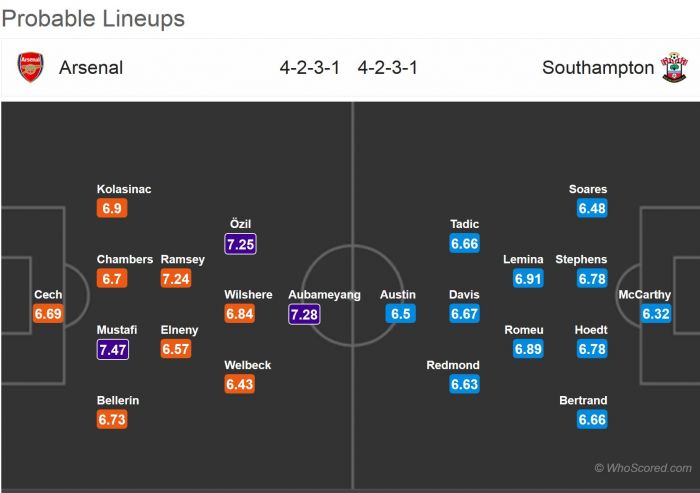Click McCarthy's 6.32 rating badge
This screenshot has height=493, width=700.
click(x=656, y=314)
